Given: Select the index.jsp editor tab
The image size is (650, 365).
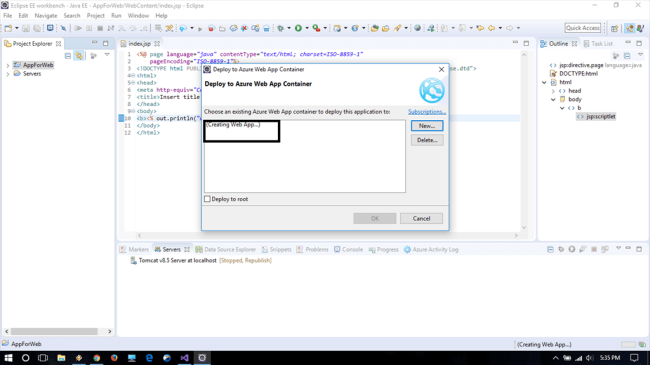Looking at the screenshot, I should 139,44.
